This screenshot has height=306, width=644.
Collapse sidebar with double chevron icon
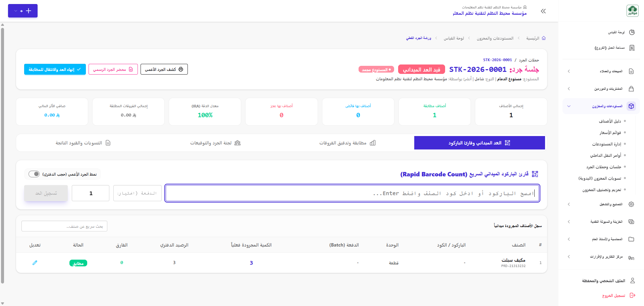(543, 11)
